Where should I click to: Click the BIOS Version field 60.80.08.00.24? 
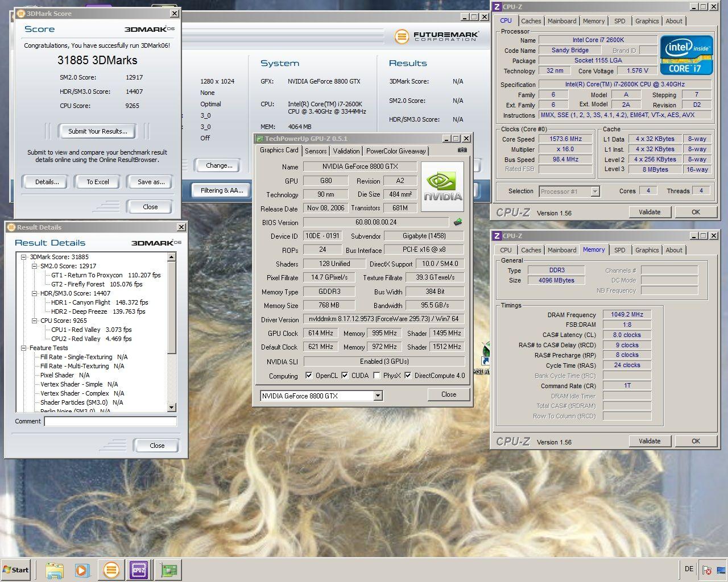click(376, 222)
